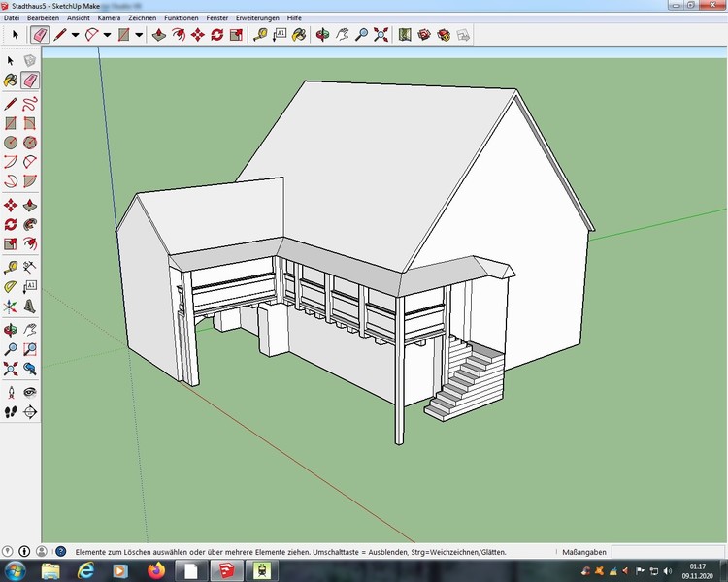
Task: Select Offset in the left toolbar
Action: 30,243
